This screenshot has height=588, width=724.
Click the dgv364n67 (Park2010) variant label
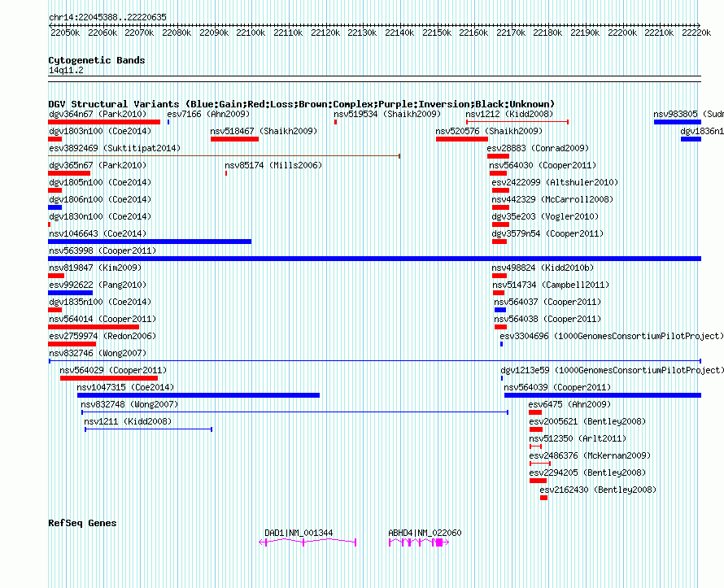click(98, 114)
